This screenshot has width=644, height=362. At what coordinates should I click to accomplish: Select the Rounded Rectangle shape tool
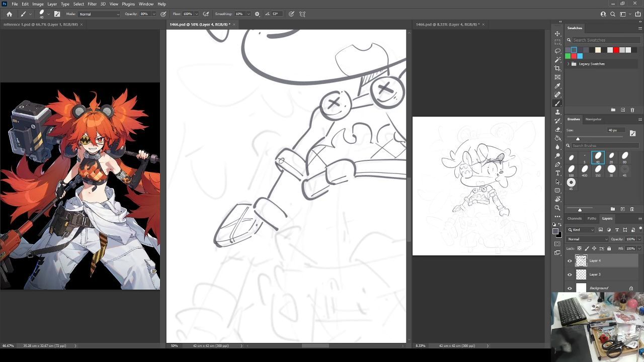pos(557,191)
